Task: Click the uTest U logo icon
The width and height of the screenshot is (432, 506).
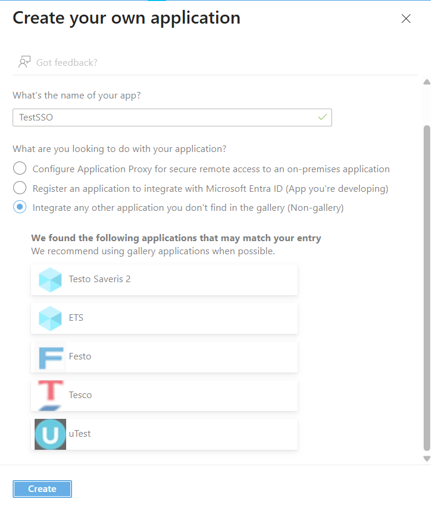Action: coord(50,434)
